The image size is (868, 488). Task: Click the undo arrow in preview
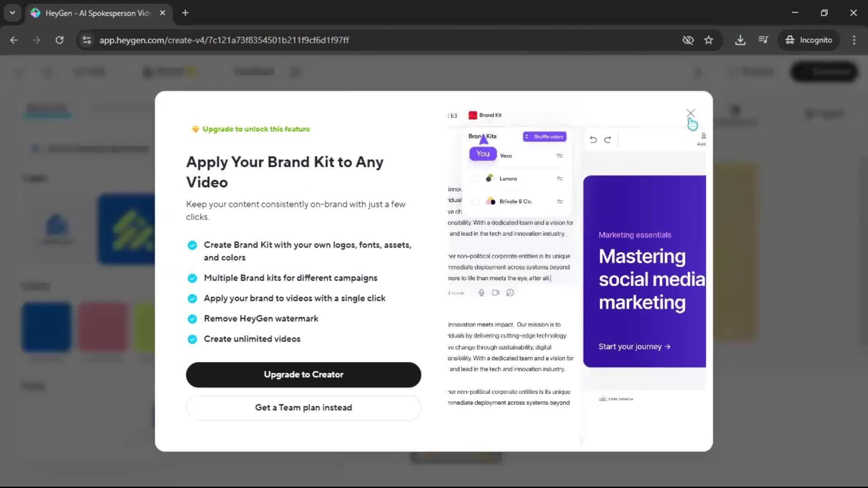point(593,140)
